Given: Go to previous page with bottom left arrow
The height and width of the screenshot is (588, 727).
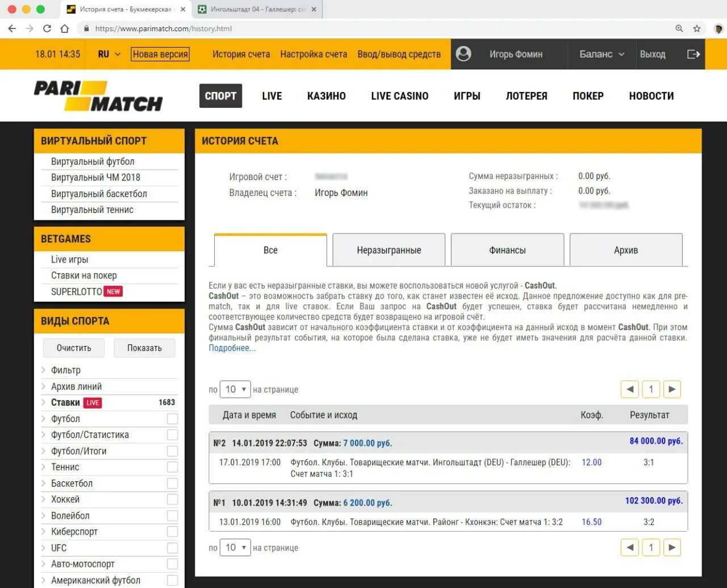Looking at the screenshot, I should tap(630, 548).
